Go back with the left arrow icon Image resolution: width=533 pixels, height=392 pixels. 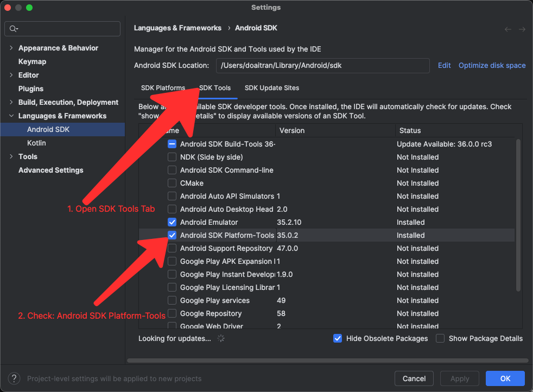(x=508, y=29)
